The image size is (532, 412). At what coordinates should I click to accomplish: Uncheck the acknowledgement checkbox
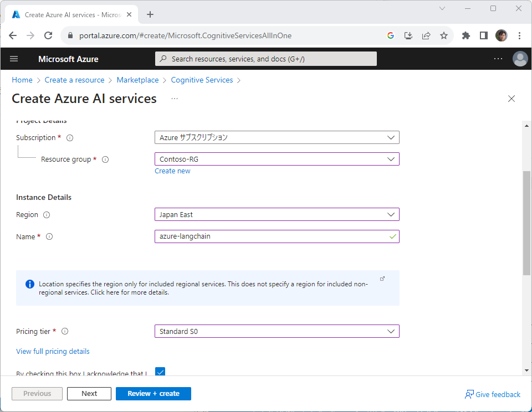tap(160, 372)
